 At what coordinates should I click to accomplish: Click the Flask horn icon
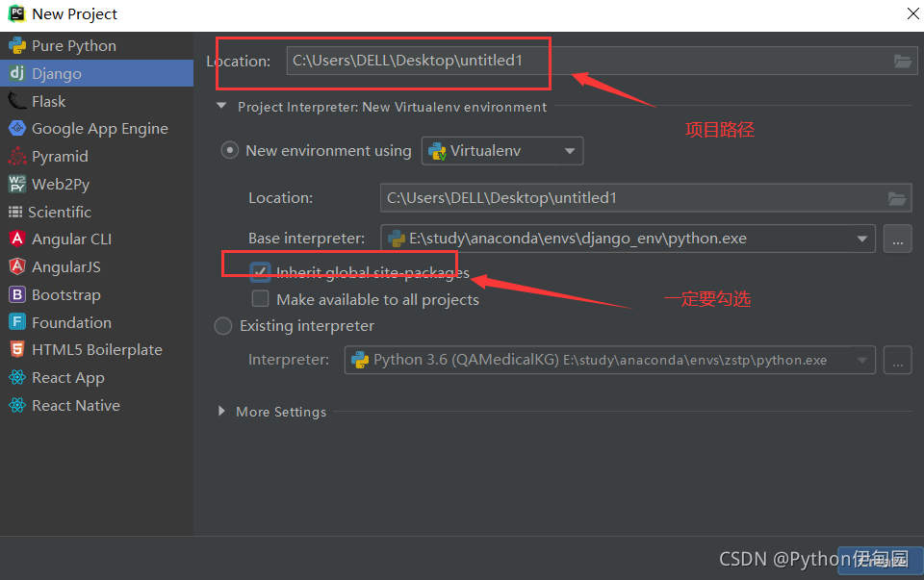pyautogui.click(x=17, y=101)
